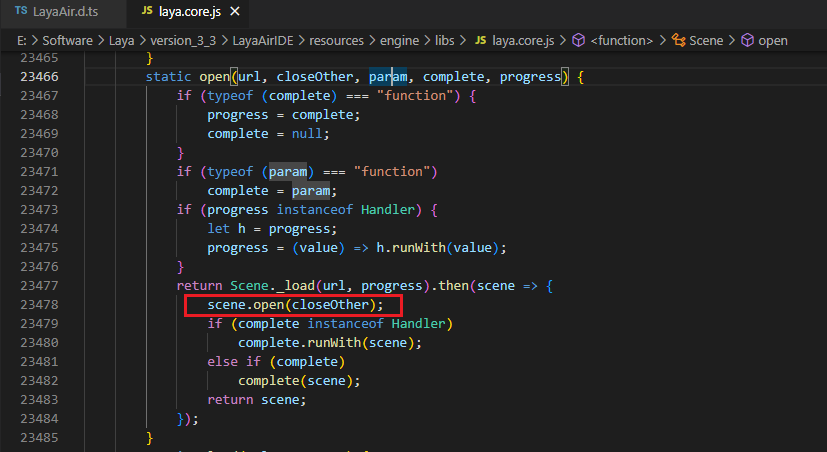Click the open method icon in breadcrumbs
Screen dimensions: 827x452
[747, 41]
